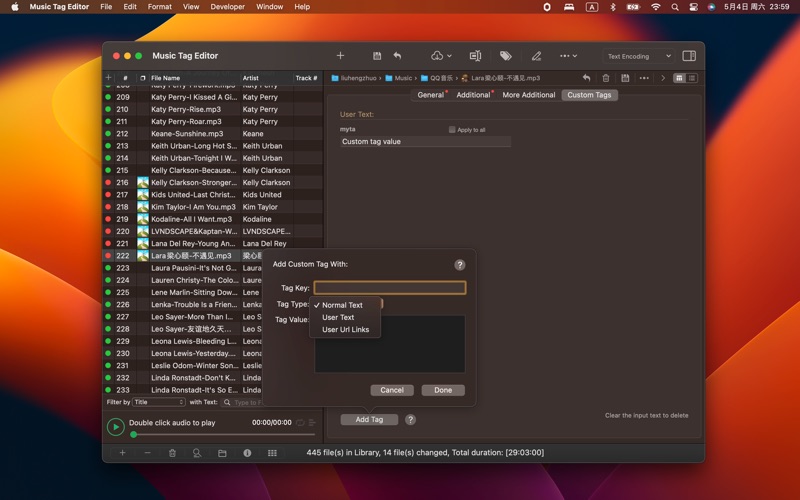This screenshot has width=800, height=500.
Task: Open the toolbar more options ellipsis menu
Action: 568,56
